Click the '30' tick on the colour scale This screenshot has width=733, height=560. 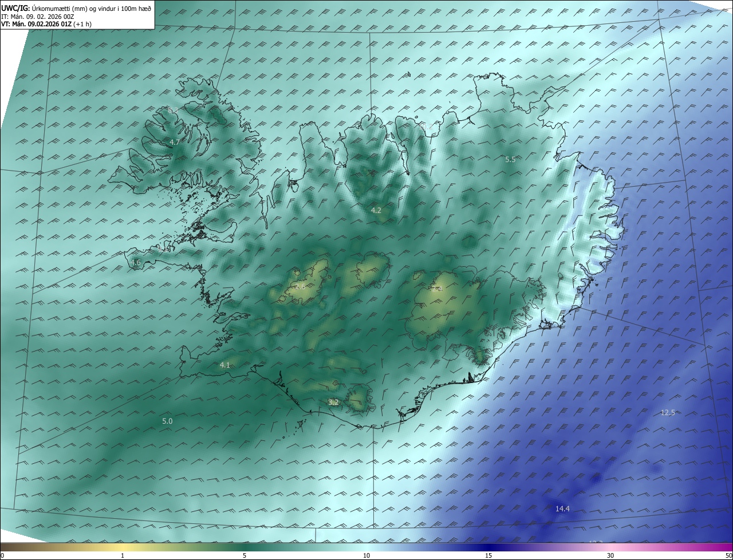610,555
